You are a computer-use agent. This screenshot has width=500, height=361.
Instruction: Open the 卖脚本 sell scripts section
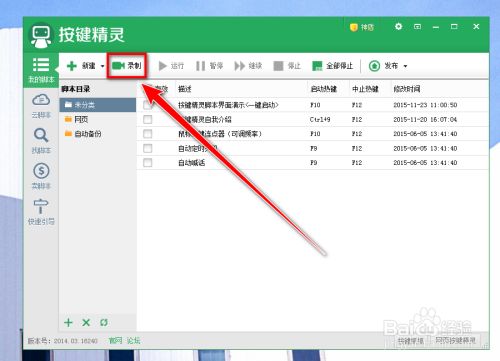(x=41, y=176)
